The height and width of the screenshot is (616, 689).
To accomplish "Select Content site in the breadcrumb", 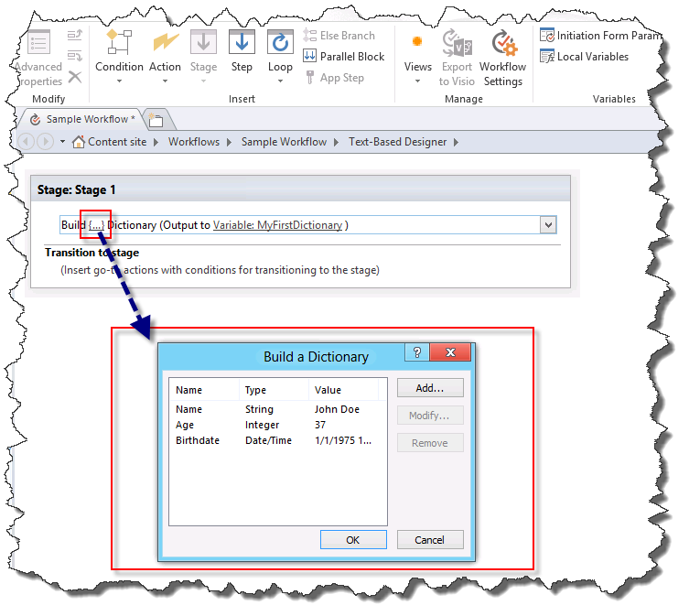I will 117,142.
